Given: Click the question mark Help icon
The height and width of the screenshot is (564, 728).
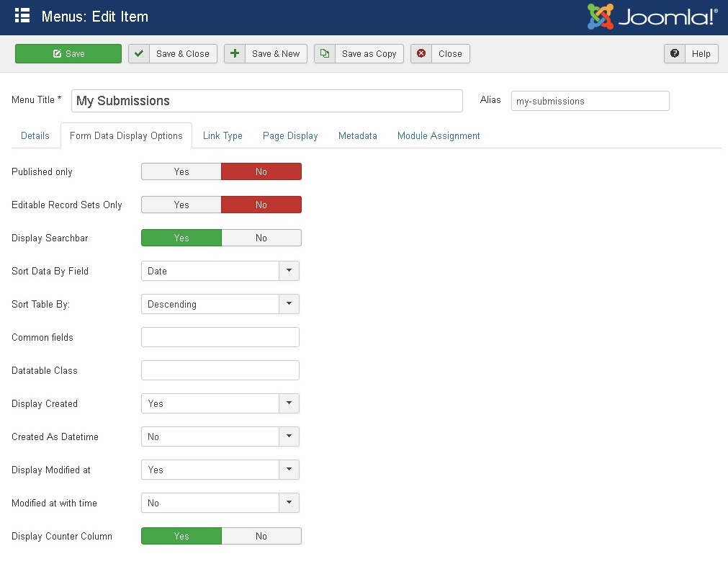Looking at the screenshot, I should coord(675,53).
